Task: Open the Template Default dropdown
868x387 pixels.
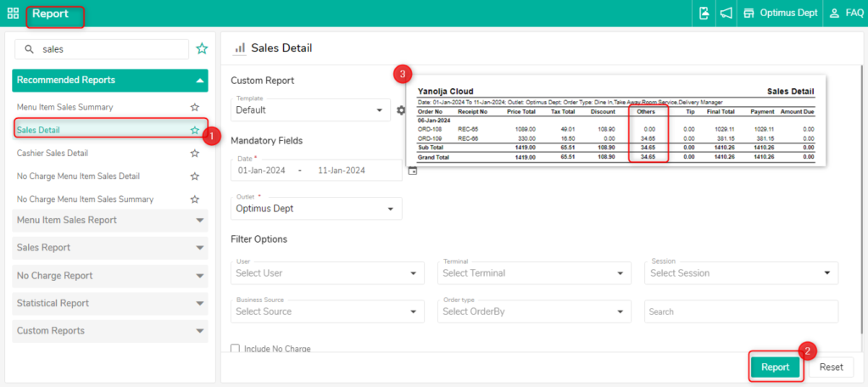Action: (x=310, y=109)
